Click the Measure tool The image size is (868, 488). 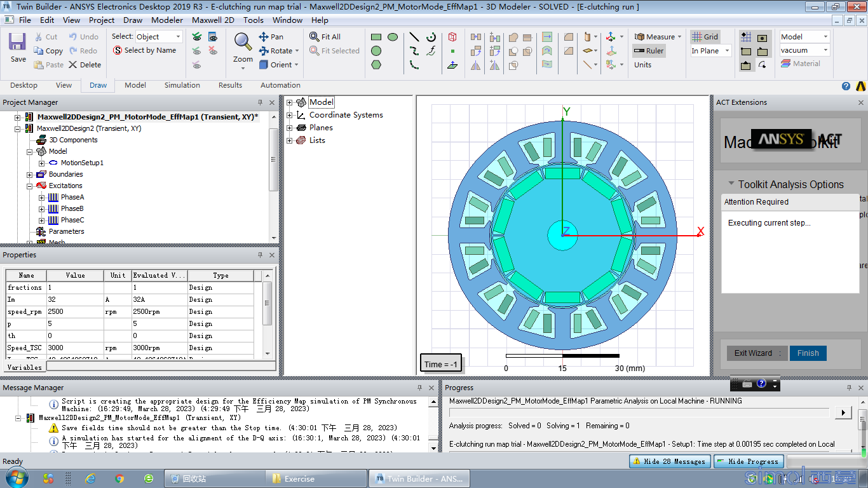point(658,37)
